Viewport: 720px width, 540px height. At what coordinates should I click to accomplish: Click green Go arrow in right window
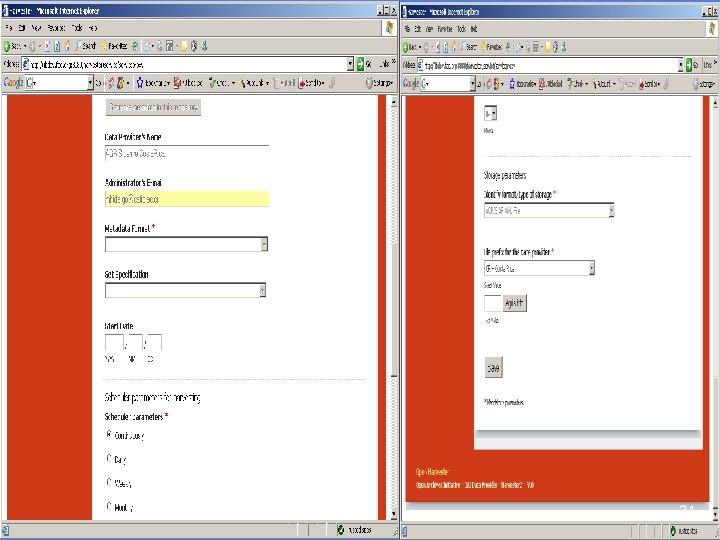pyautogui.click(x=689, y=65)
